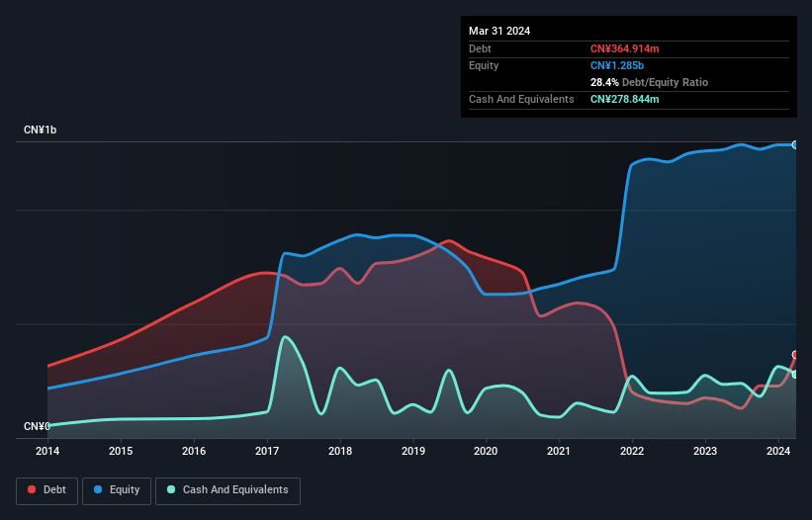The height and width of the screenshot is (520, 812).
Task: Select the 2019 axis label
Action: pos(413,451)
